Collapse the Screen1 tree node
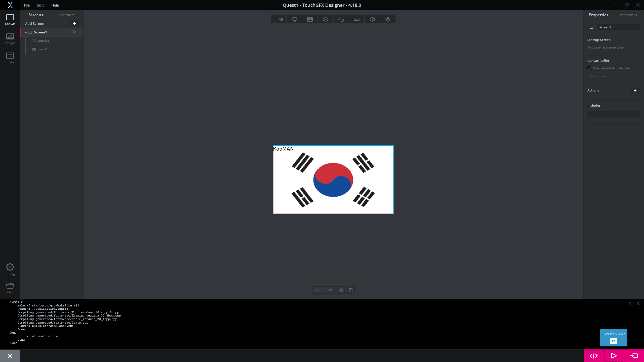Image resolution: width=644 pixels, height=362 pixels. click(25, 32)
